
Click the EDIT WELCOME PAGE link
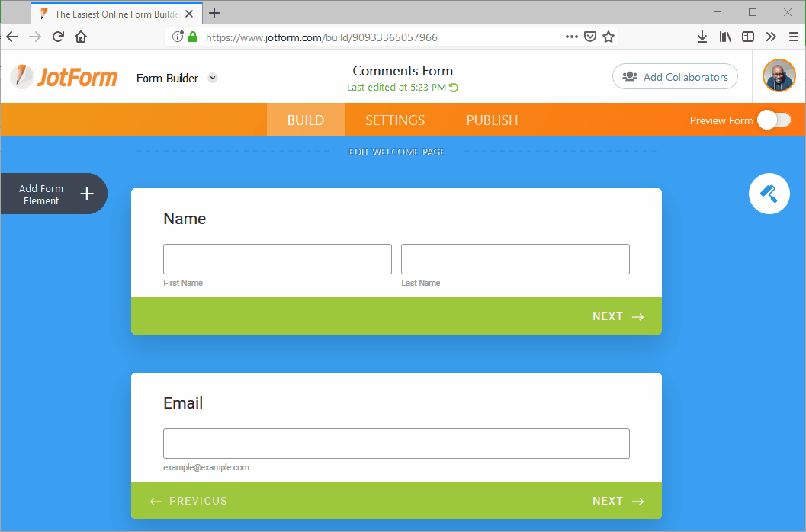(x=397, y=152)
